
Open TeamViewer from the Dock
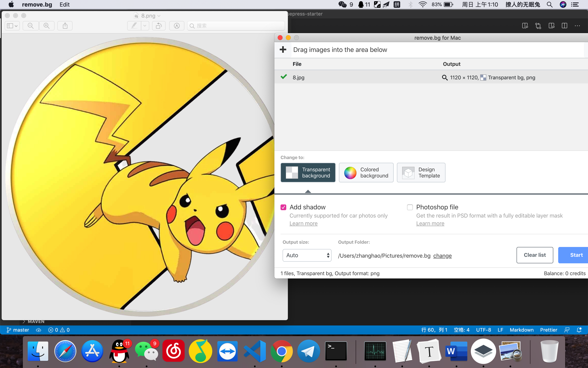227,351
